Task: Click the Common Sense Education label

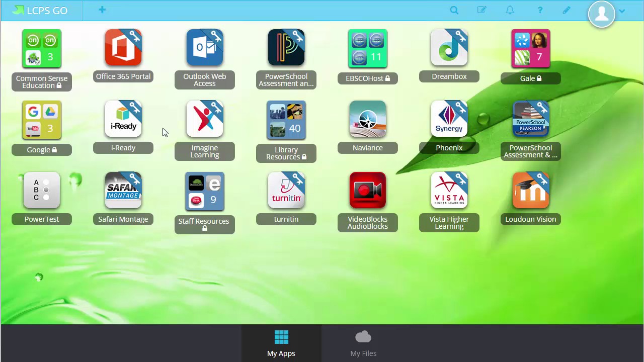Action: (x=42, y=82)
